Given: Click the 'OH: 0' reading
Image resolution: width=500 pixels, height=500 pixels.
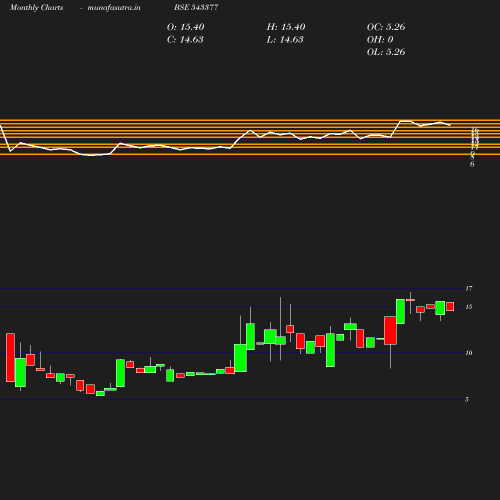Looking at the screenshot, I should (380, 40).
